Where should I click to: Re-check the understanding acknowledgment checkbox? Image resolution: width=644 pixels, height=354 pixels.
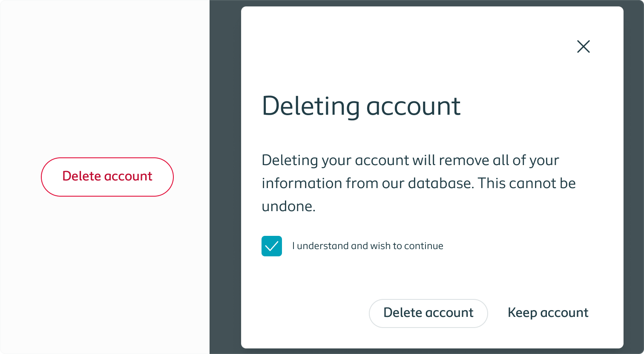[x=271, y=246]
